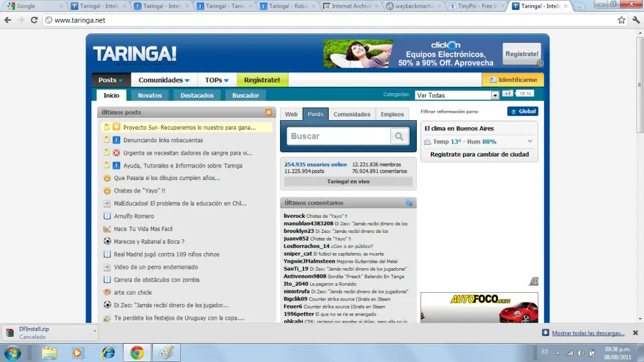Screen dimensions: 644x362
Task: Open Windows Explorer from taskbar
Action: coord(49,353)
